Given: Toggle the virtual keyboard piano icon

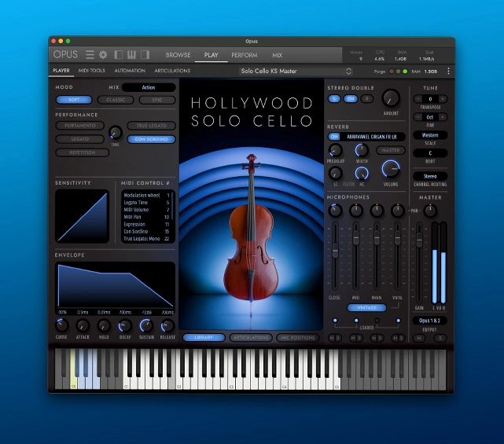Looking at the screenshot, I should click(131, 55).
